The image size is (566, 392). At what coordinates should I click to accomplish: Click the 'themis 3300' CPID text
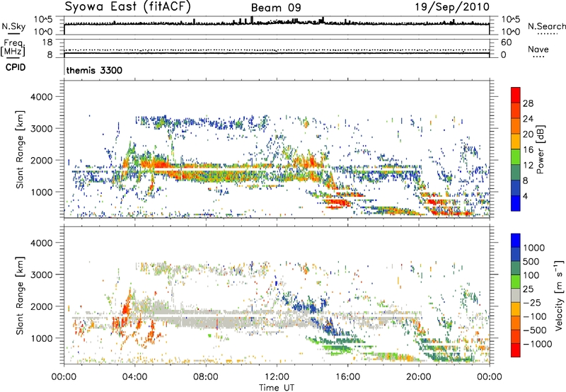(x=94, y=70)
